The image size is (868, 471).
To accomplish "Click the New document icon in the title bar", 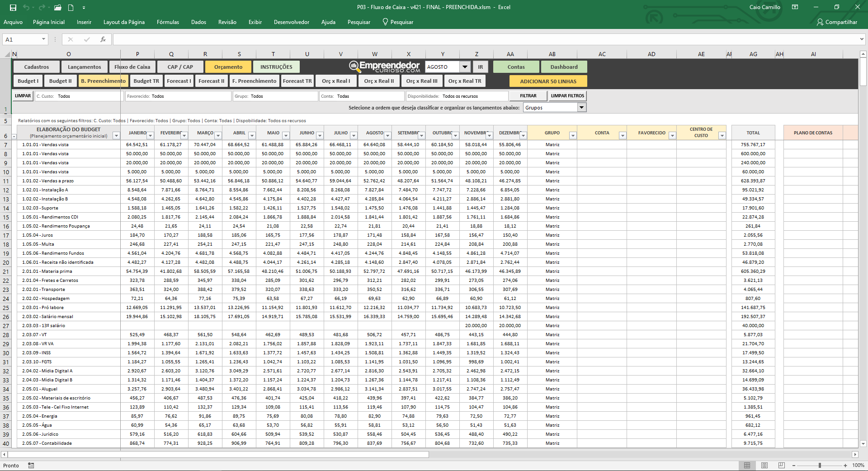I will coord(71,7).
